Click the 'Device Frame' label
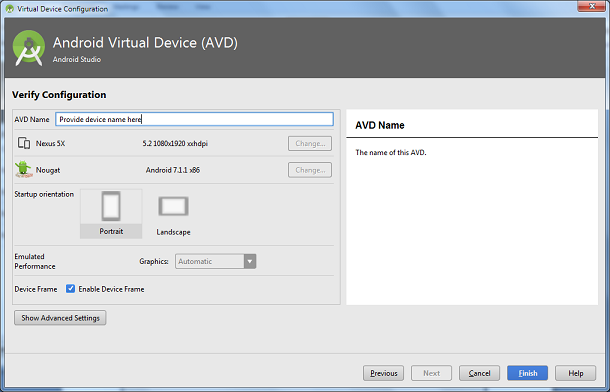Screen dimensions: 610x392 pos(36,289)
